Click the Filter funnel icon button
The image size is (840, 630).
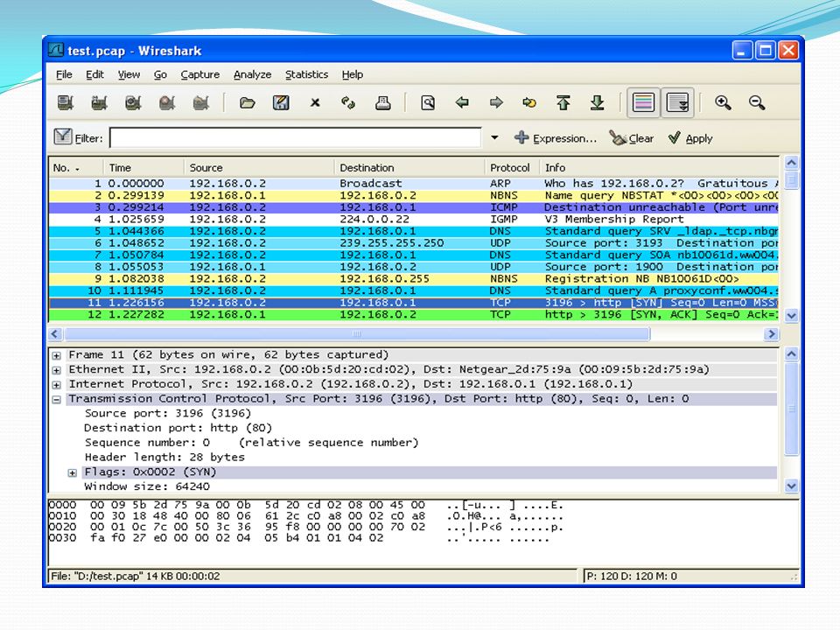click(63, 137)
